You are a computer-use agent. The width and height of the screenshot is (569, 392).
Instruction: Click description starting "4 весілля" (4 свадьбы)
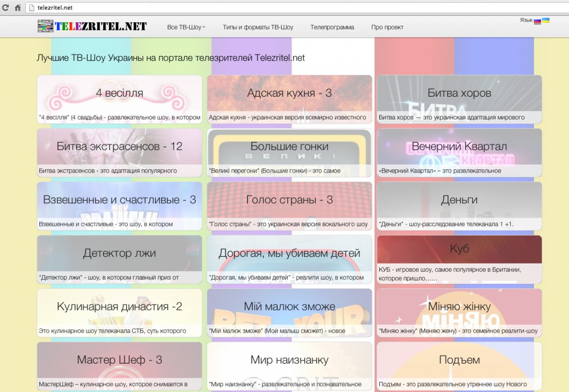119,118
